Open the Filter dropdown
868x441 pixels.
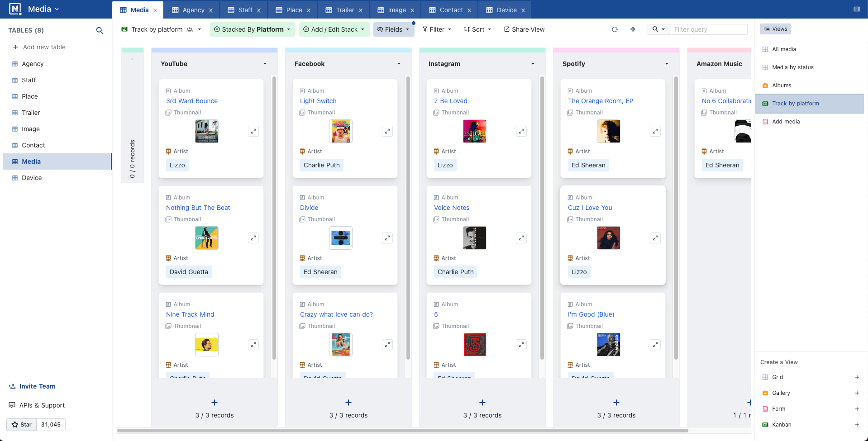click(x=437, y=29)
